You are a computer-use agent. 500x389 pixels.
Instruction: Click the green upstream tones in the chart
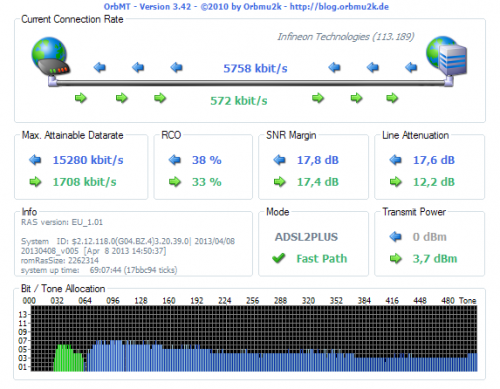[69, 358]
